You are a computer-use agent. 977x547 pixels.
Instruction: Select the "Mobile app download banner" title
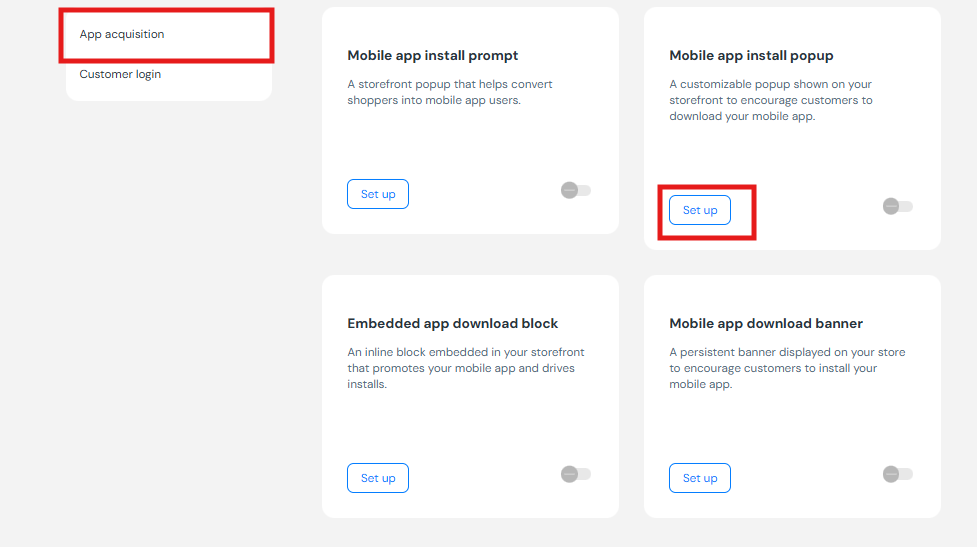click(766, 324)
